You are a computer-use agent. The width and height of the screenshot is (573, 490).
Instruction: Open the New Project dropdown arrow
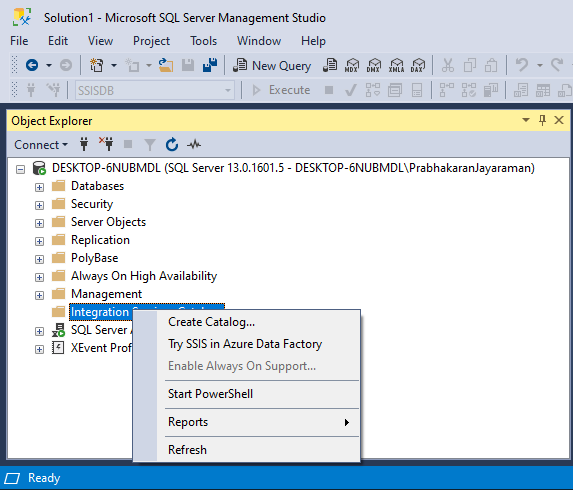114,65
